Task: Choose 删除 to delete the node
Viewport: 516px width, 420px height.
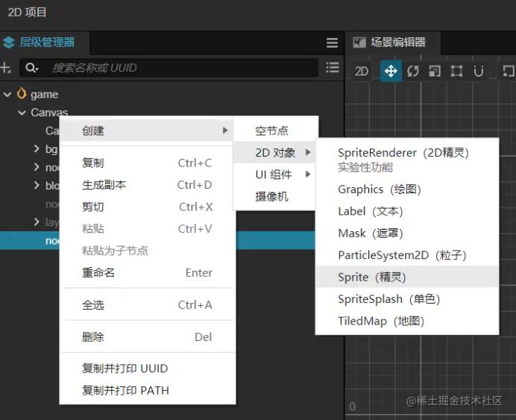Action: 147,337
